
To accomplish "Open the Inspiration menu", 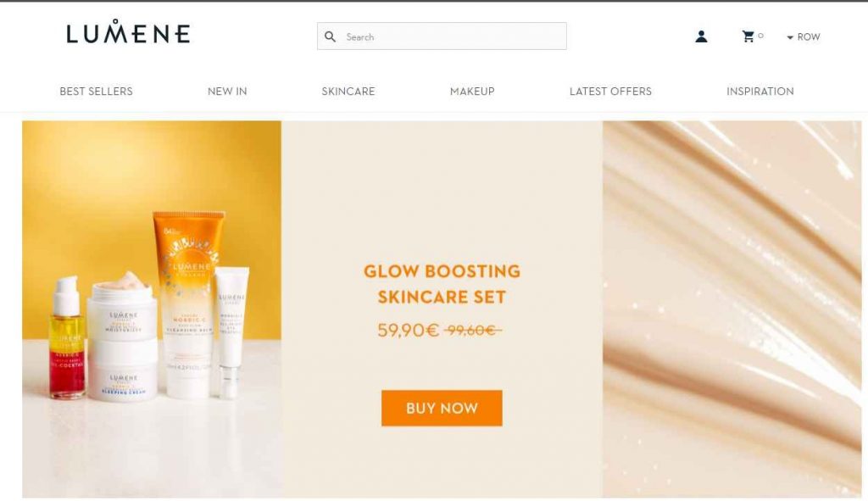I will click(x=760, y=92).
